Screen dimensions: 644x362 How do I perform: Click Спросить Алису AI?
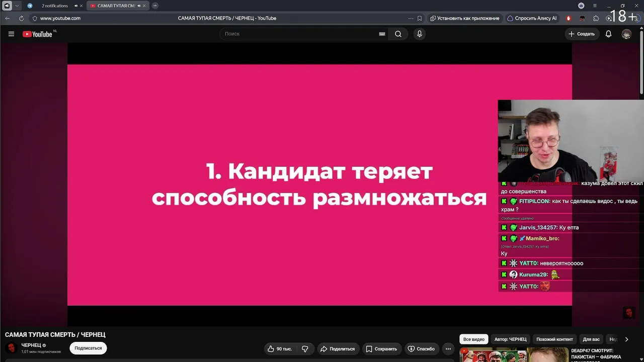click(532, 18)
